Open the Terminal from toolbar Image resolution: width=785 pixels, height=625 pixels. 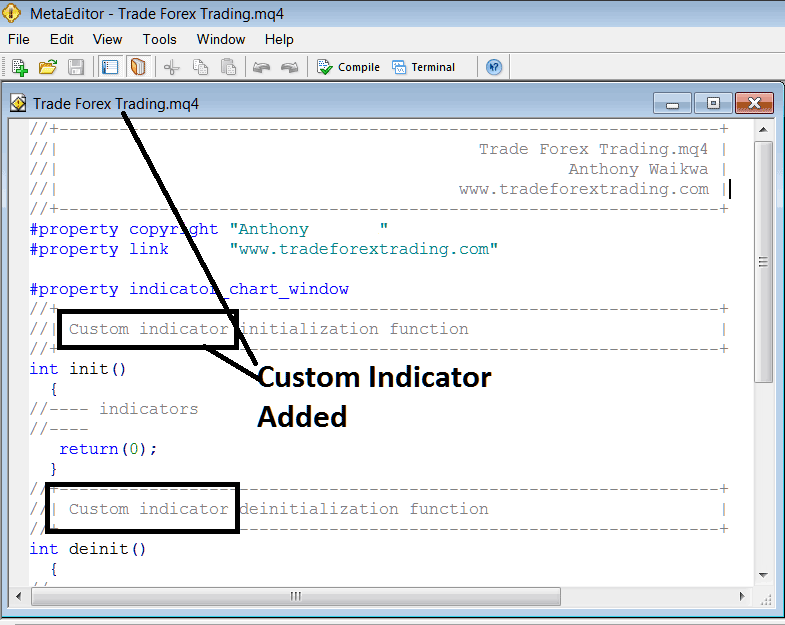click(423, 67)
